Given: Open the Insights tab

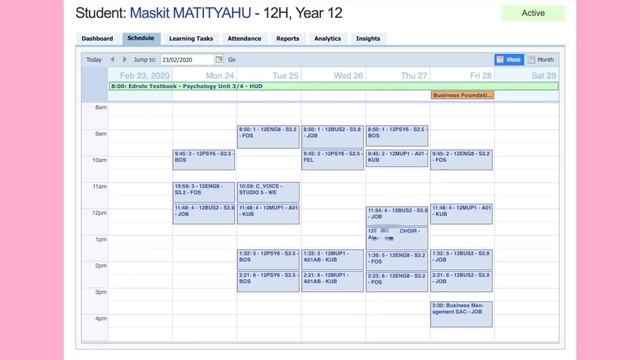Looking at the screenshot, I should pos(368,38).
